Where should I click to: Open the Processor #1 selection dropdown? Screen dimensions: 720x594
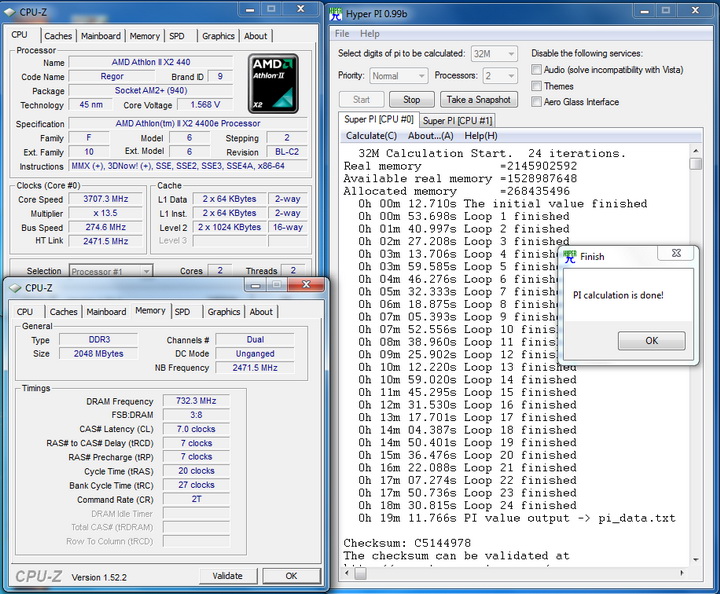click(111, 271)
